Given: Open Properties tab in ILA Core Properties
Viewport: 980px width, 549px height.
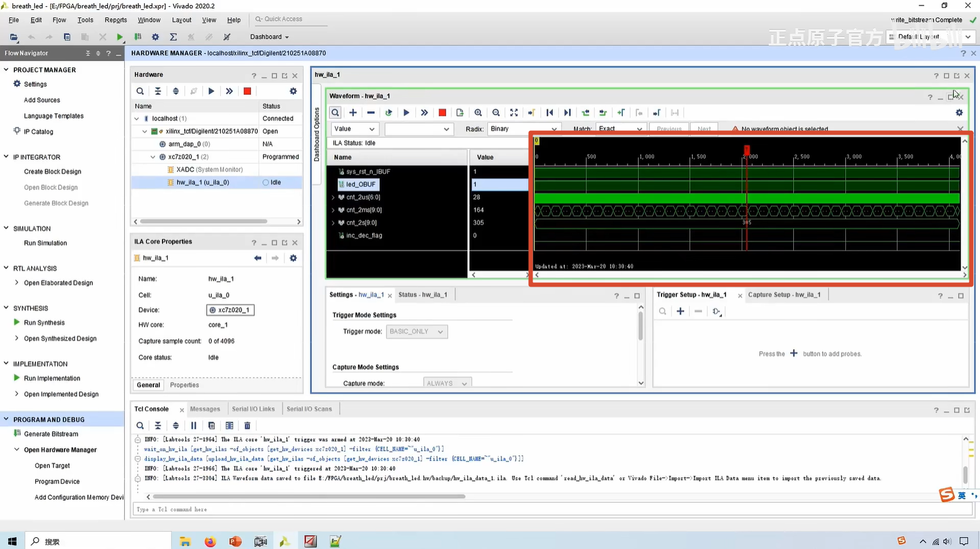Looking at the screenshot, I should [184, 385].
